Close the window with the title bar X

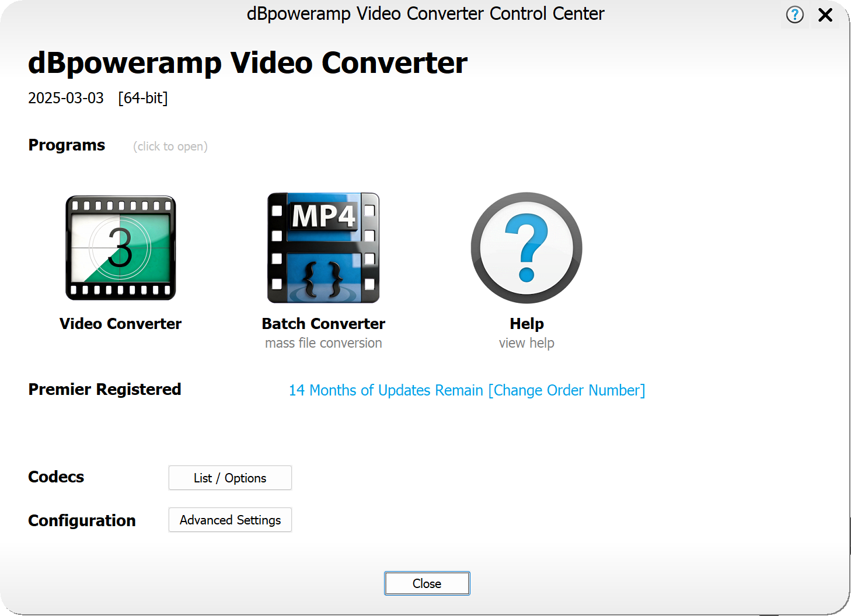825,15
